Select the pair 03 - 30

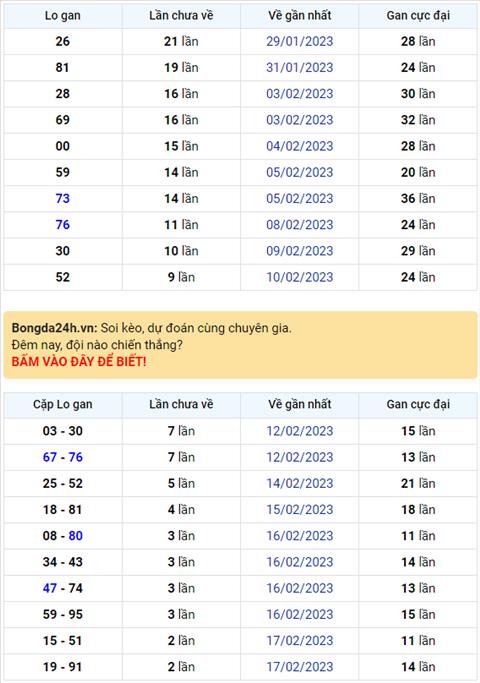coord(63,431)
